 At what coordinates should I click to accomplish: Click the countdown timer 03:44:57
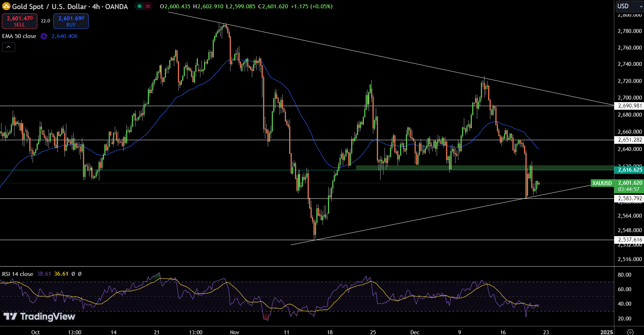click(629, 189)
